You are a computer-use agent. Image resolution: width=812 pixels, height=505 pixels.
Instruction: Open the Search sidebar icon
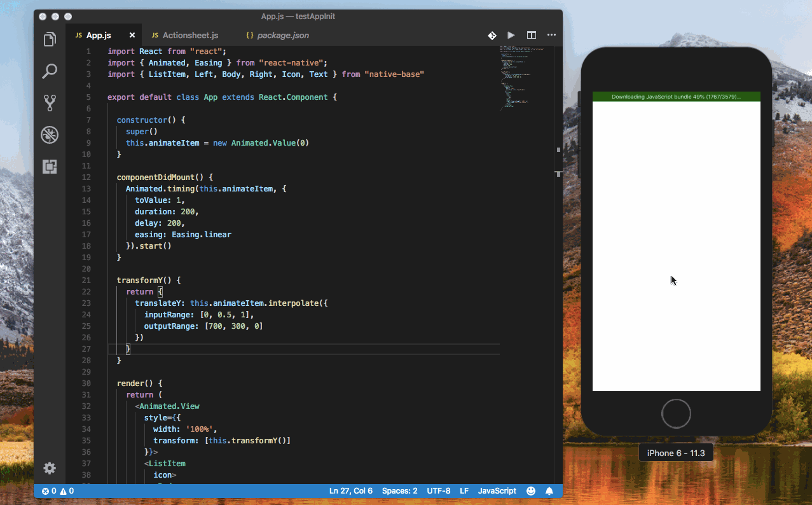pyautogui.click(x=50, y=71)
